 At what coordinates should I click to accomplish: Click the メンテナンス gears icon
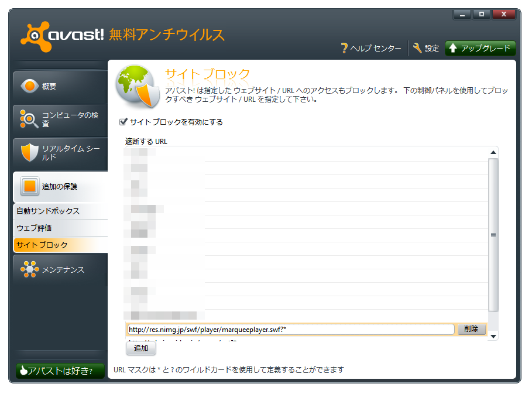(x=29, y=269)
